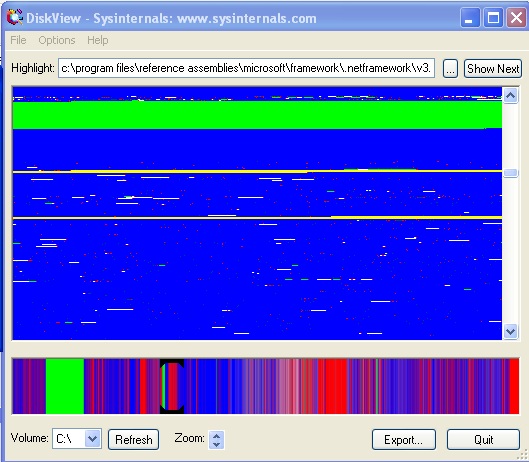
Task: Click the DiskView app icon in title bar
Action: [15, 18]
